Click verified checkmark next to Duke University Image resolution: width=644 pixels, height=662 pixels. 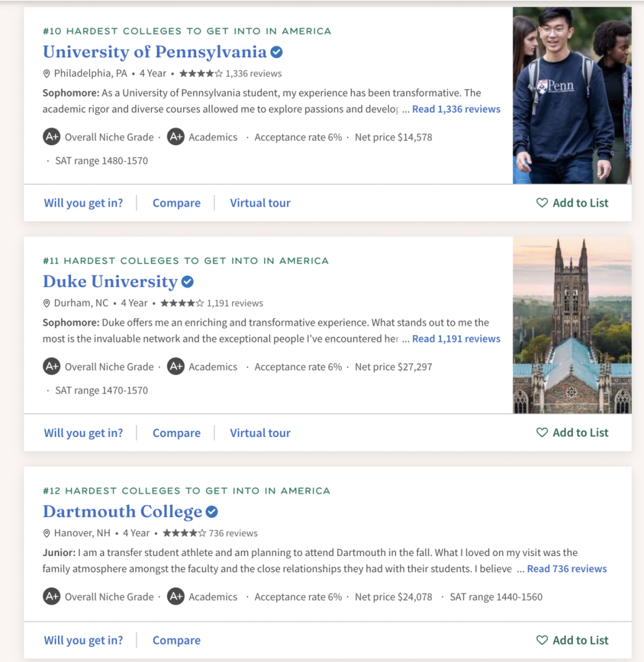187,282
